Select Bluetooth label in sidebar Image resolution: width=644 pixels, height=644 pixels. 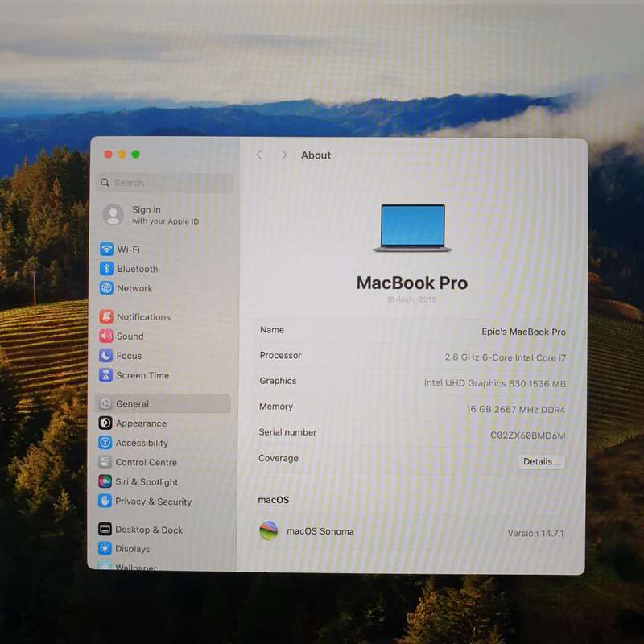pos(138,269)
